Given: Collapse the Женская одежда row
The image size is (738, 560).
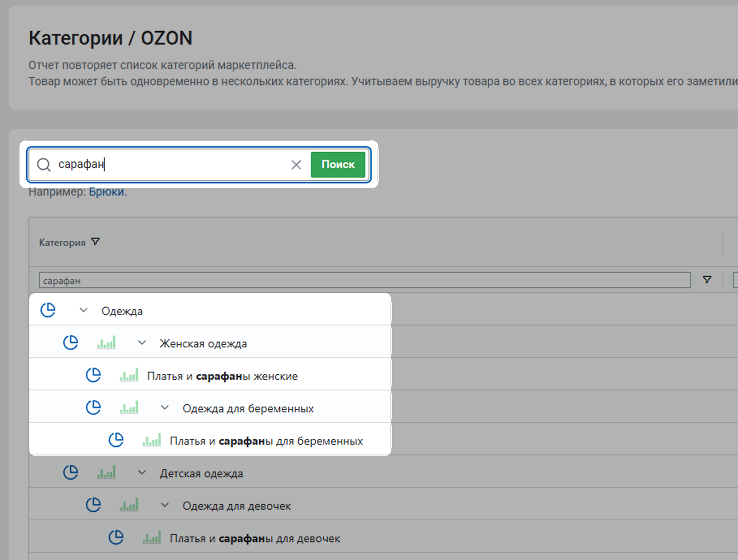Looking at the screenshot, I should coord(142,343).
